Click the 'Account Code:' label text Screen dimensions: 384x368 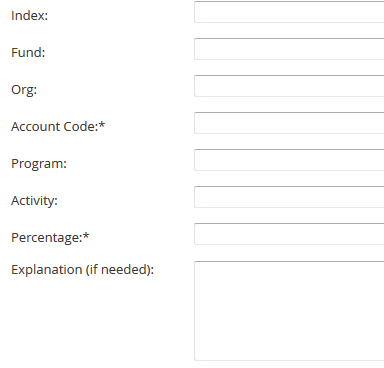[x=55, y=126]
